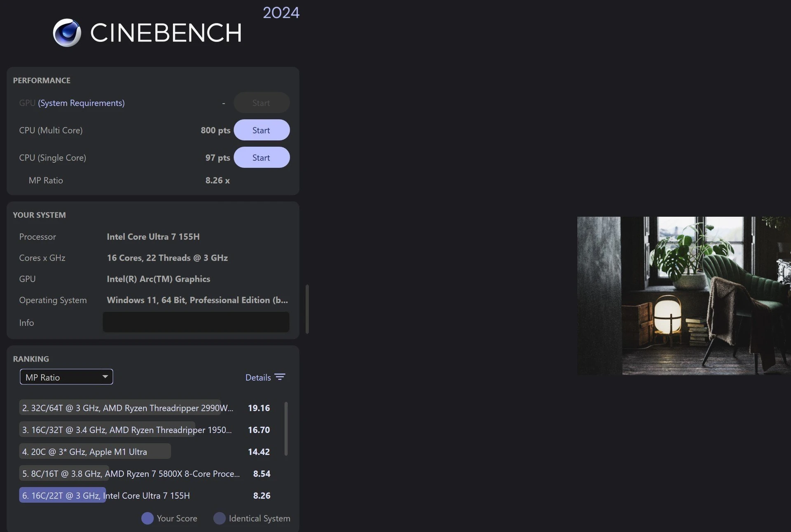
Task: Click the Your Score legend circle
Action: 147,518
